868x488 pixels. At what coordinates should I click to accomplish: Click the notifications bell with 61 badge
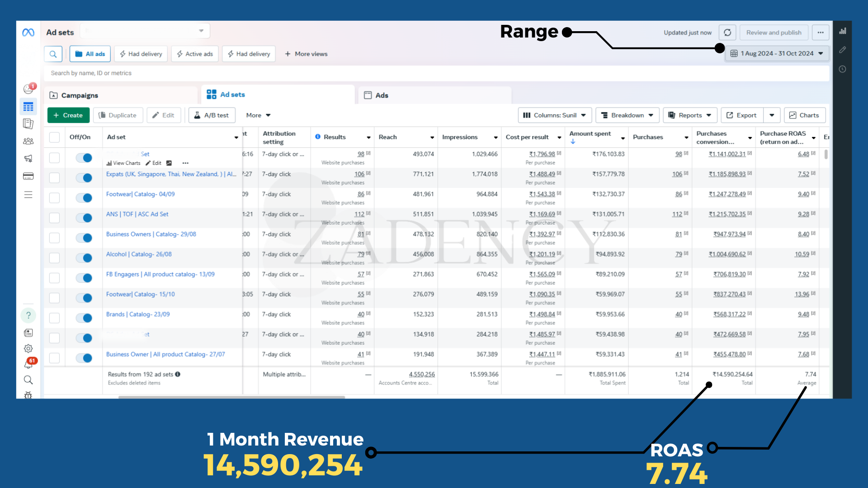[28, 364]
